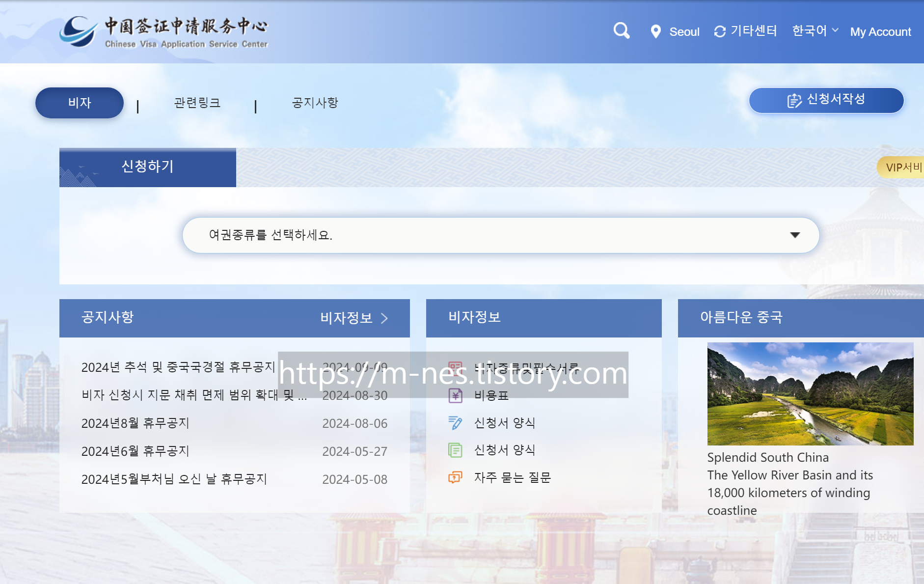
Task: Click the green document icon for 신청서 양식
Action: 455,450
